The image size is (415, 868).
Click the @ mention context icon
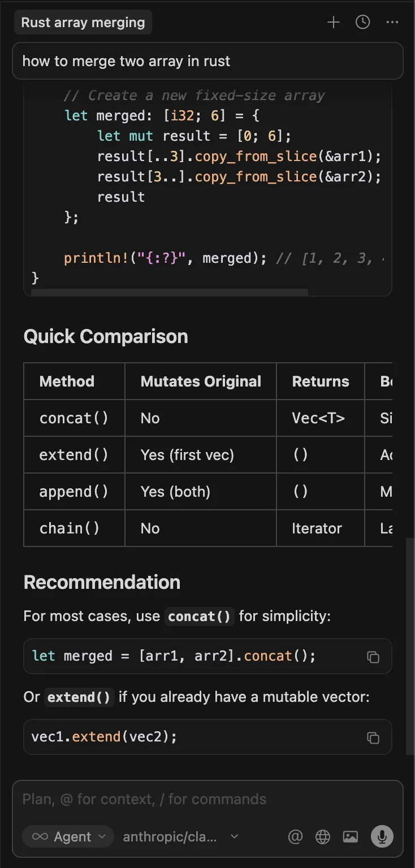(x=295, y=837)
